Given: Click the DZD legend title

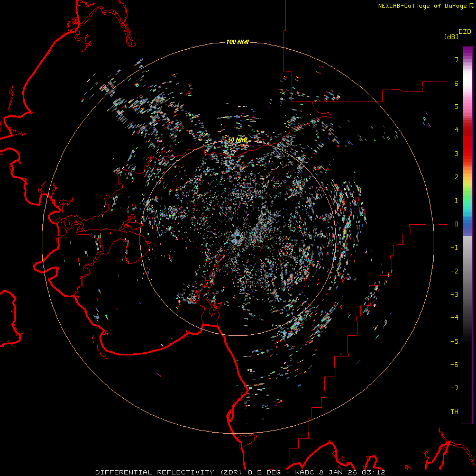Looking at the screenshot, I should (x=465, y=32).
